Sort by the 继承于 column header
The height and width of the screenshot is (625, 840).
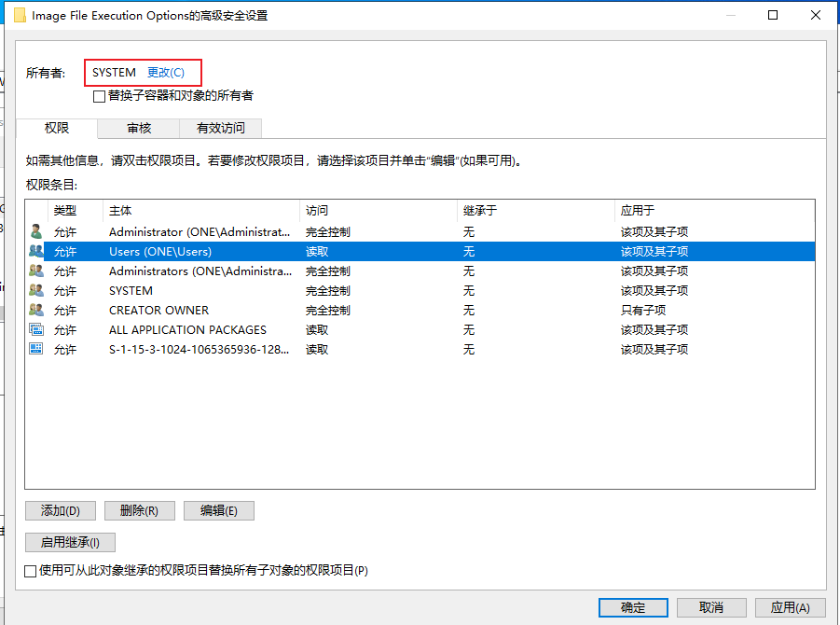pyautogui.click(x=536, y=211)
